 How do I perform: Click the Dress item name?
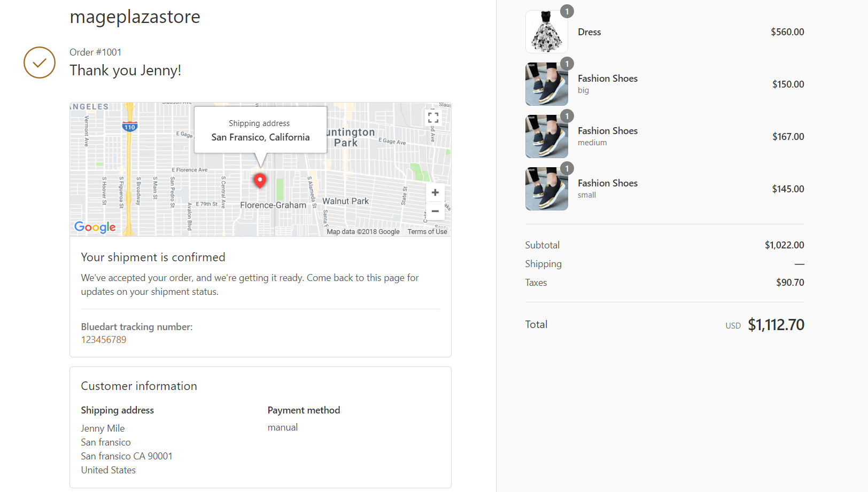(590, 32)
